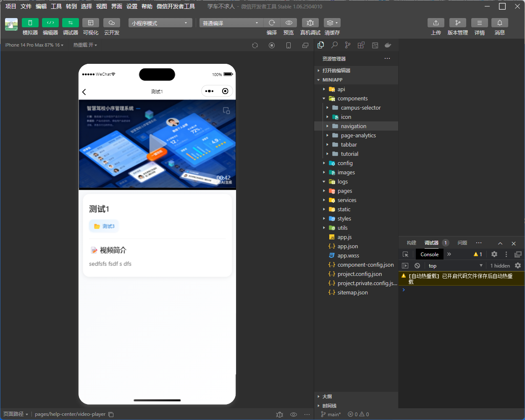This screenshot has height=420, width=525.
Task: Click the 测试3 category tag
Action: click(x=104, y=226)
